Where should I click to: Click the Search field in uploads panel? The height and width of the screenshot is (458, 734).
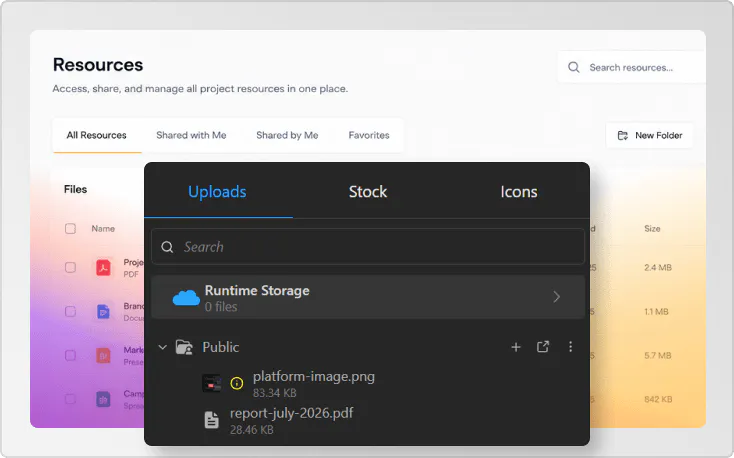(x=368, y=247)
